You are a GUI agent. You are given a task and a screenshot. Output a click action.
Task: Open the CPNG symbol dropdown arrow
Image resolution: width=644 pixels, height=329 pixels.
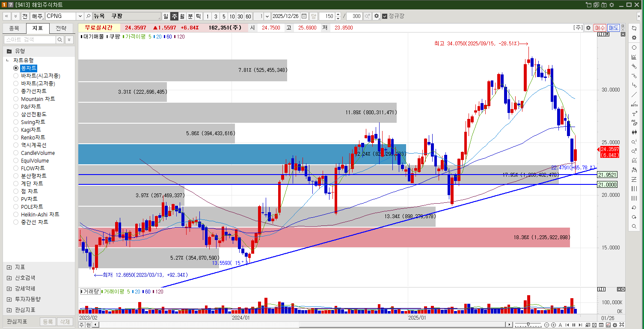[x=80, y=16]
